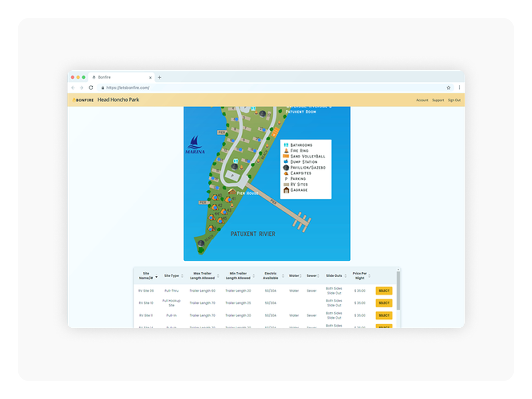
Task: Open the browser three-dot menu
Action: 459,87
